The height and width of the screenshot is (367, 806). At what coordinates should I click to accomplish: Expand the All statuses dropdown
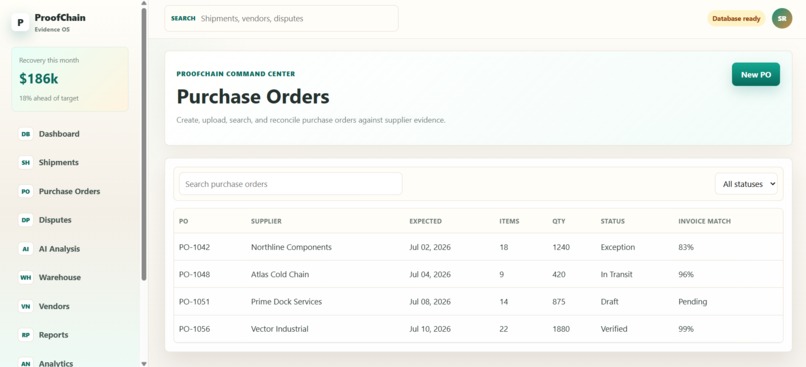[746, 184]
